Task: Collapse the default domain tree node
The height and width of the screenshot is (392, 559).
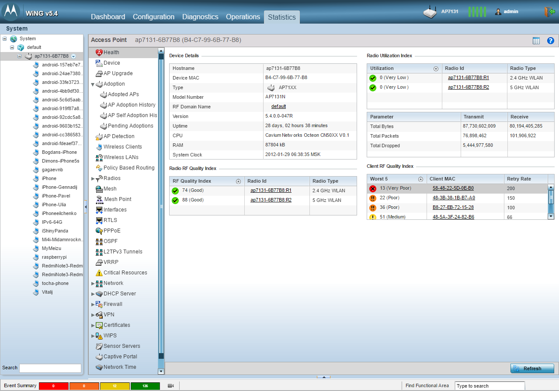Action: [12, 47]
